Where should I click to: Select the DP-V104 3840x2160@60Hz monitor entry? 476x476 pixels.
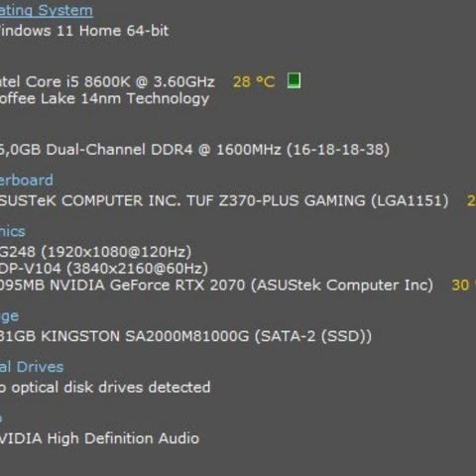coord(104,269)
